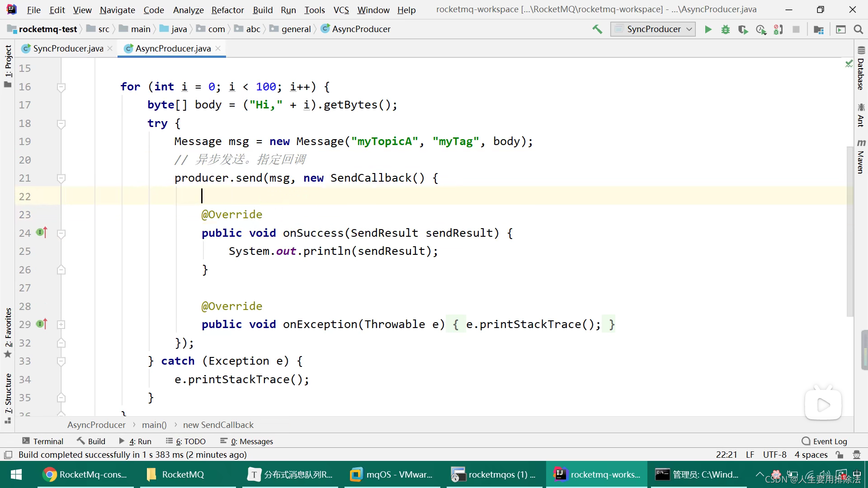
Task: Open Windows Start menu
Action: tap(16, 474)
